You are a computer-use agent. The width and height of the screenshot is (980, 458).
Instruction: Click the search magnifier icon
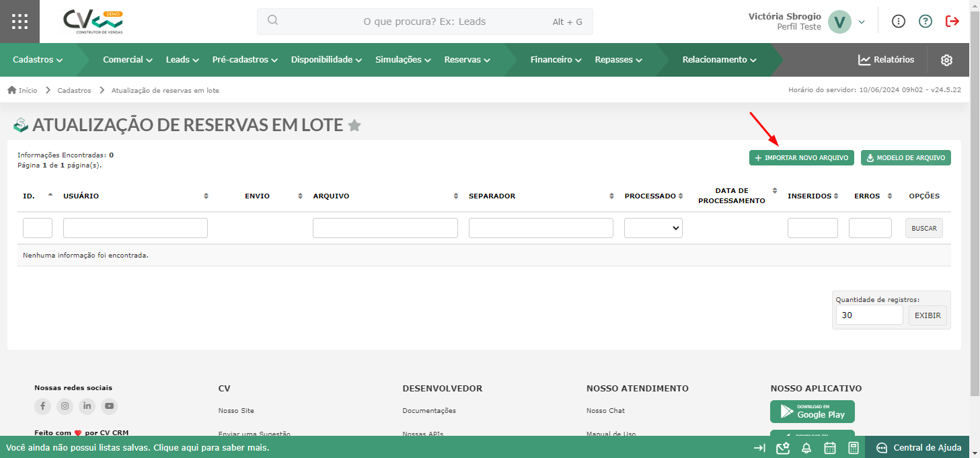272,20
